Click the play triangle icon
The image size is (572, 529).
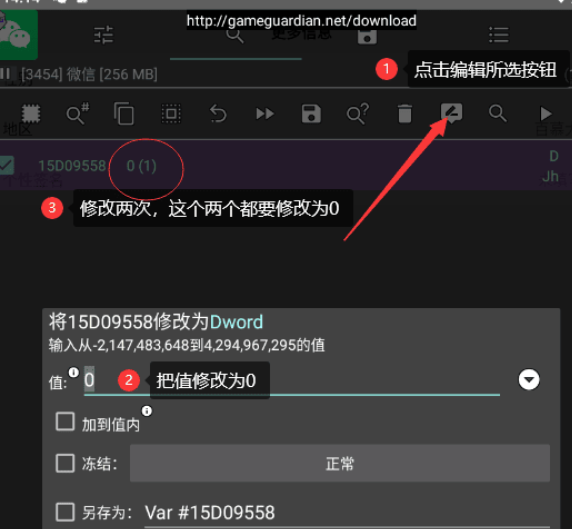[546, 114]
